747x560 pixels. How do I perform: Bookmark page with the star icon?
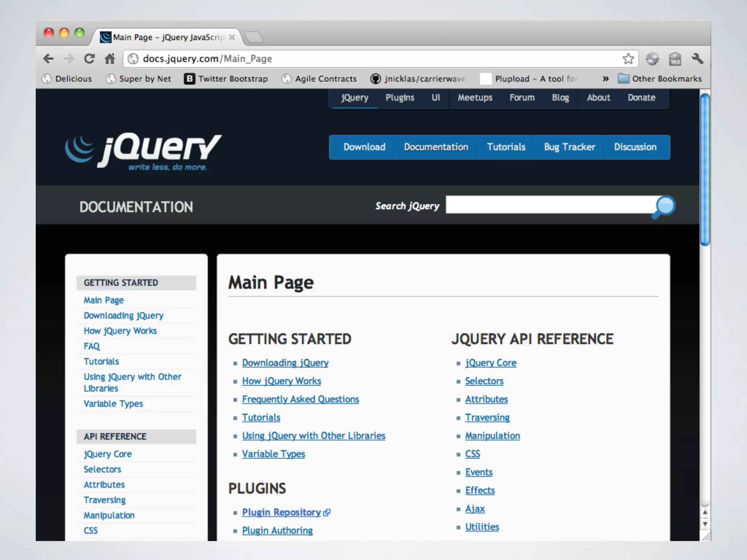tap(628, 59)
